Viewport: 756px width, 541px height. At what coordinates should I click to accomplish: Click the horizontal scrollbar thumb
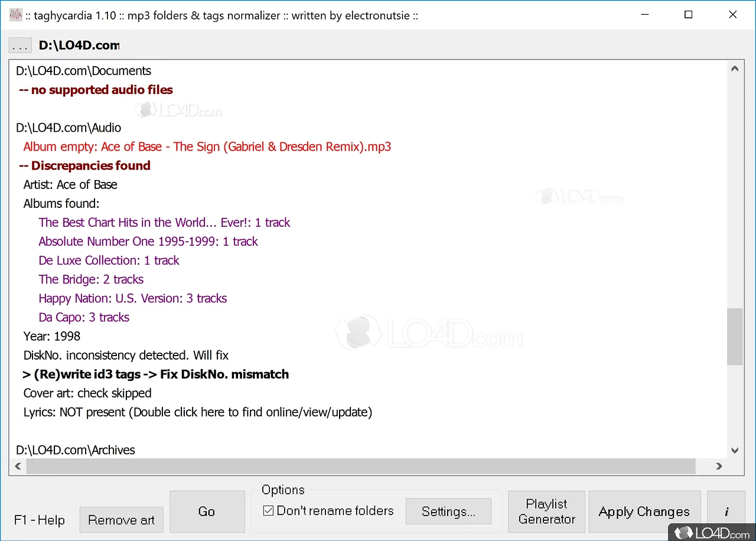[361, 466]
